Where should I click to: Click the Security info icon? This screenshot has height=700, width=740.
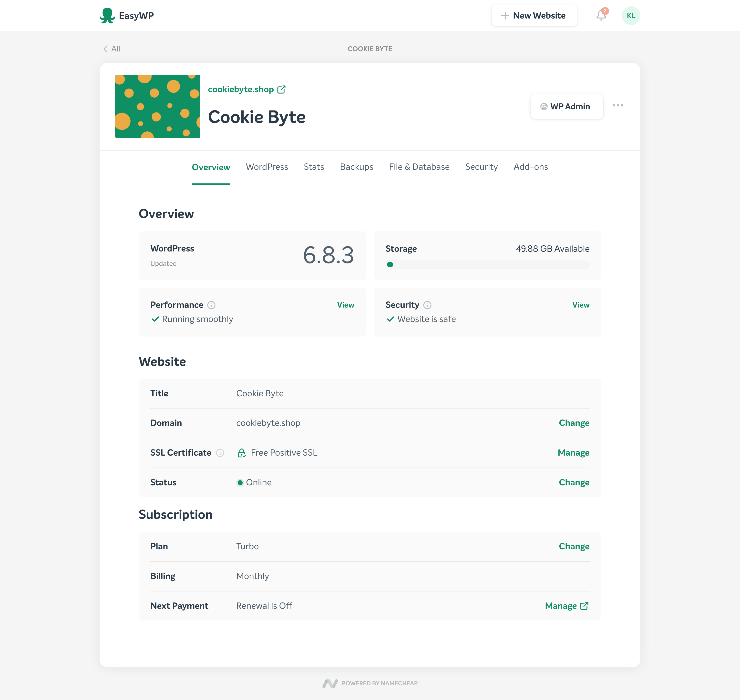tap(428, 305)
